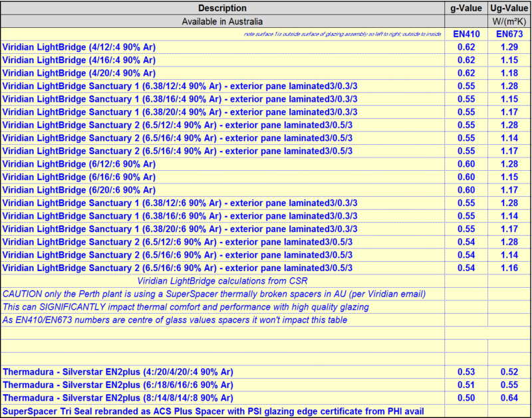Click Ug-Value 1.28 in Sanctuary 2 (6.5/12/:6) row
532x418 pixels.
click(x=509, y=242)
